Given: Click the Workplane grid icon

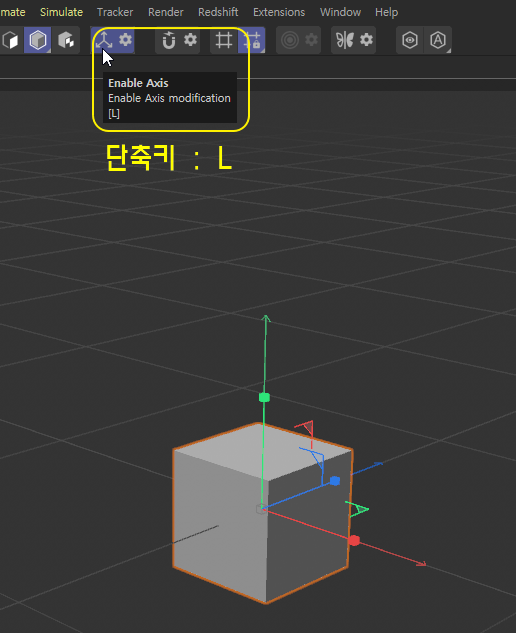Looking at the screenshot, I should click(x=224, y=40).
